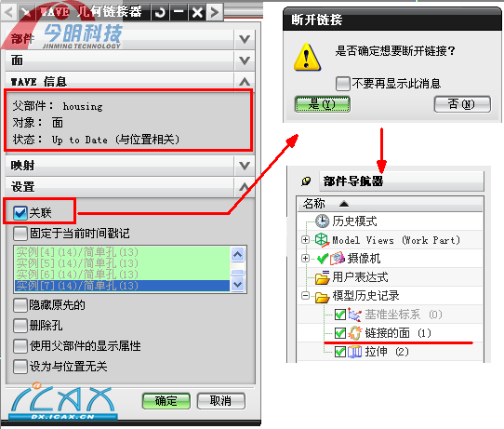Check 不要再显示此消息 in the dialog

click(x=343, y=84)
